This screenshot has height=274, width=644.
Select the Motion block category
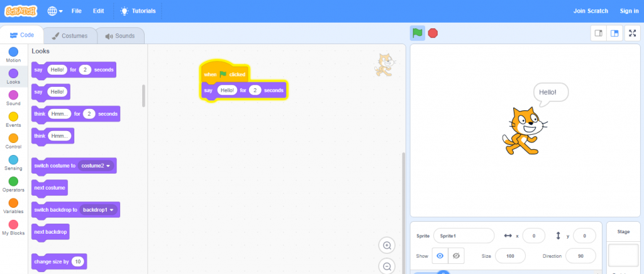click(x=13, y=55)
